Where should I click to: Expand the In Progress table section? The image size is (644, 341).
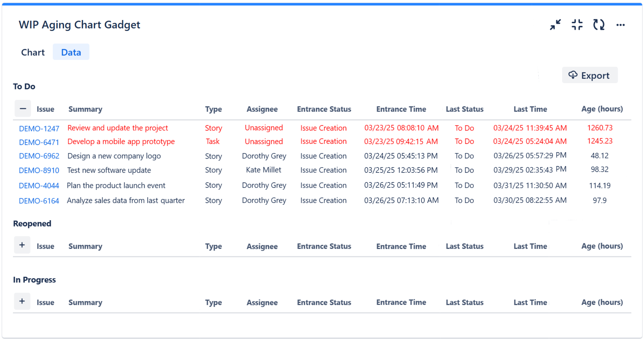tap(22, 301)
